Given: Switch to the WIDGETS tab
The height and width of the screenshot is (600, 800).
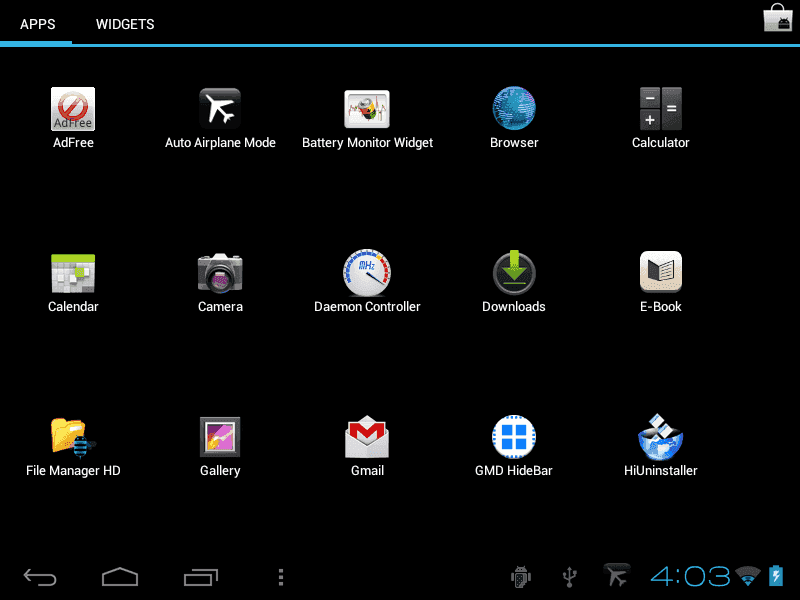Looking at the screenshot, I should click(x=125, y=24).
